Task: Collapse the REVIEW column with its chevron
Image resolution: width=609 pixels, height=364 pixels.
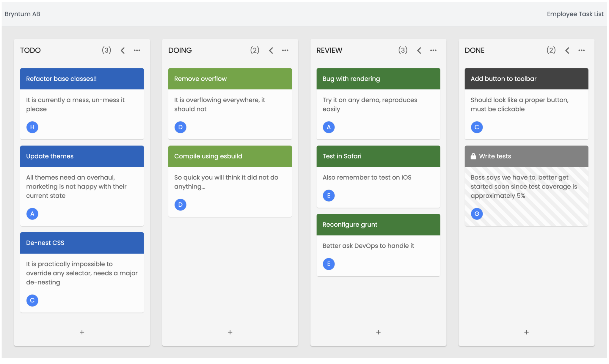Action: pos(419,51)
